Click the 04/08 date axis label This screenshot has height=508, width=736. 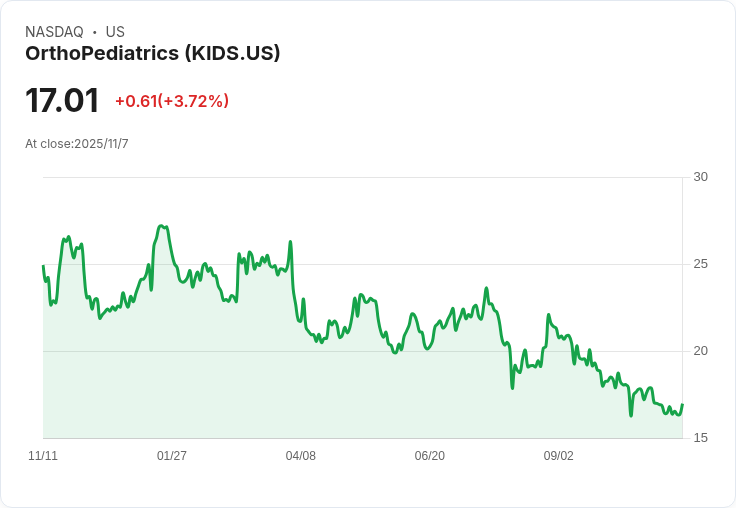300,456
